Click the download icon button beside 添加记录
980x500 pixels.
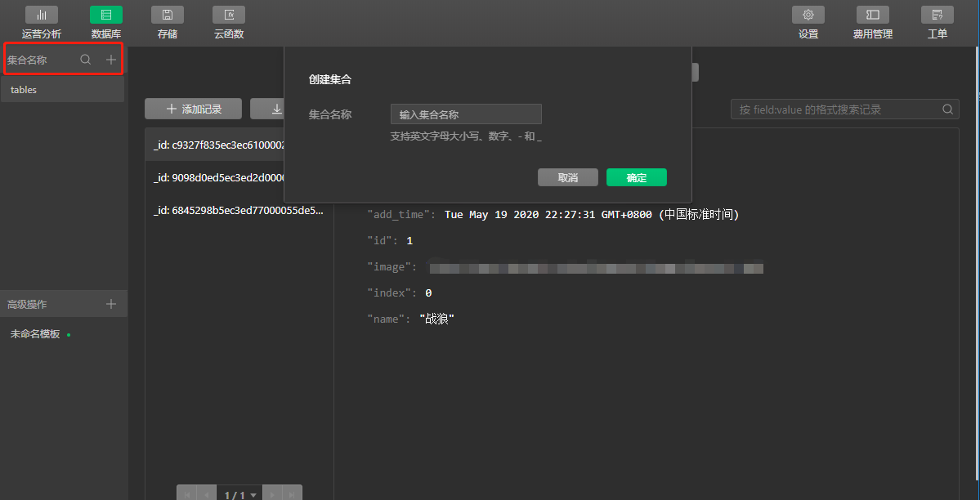[x=267, y=109]
